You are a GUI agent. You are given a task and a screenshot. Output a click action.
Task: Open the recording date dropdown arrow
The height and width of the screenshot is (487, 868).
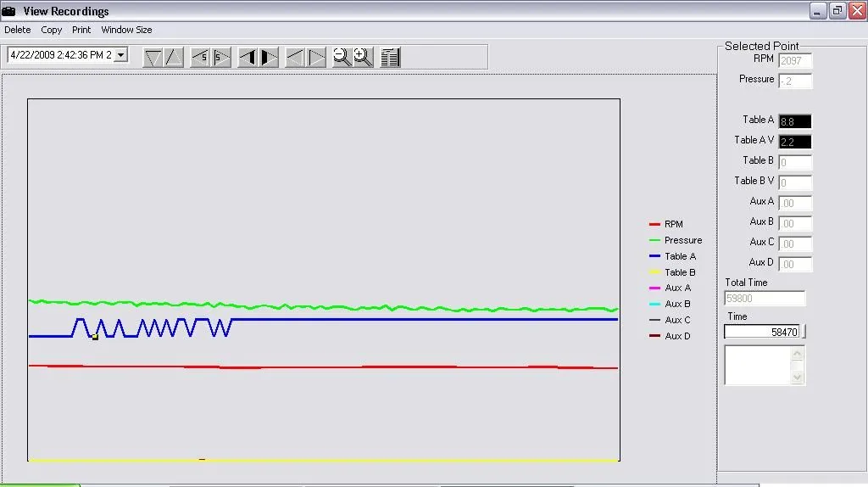click(x=120, y=55)
